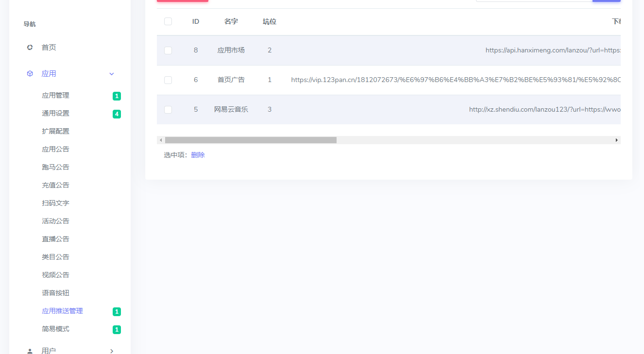Open the 跑马公告 page
644x354 pixels.
[x=56, y=167]
